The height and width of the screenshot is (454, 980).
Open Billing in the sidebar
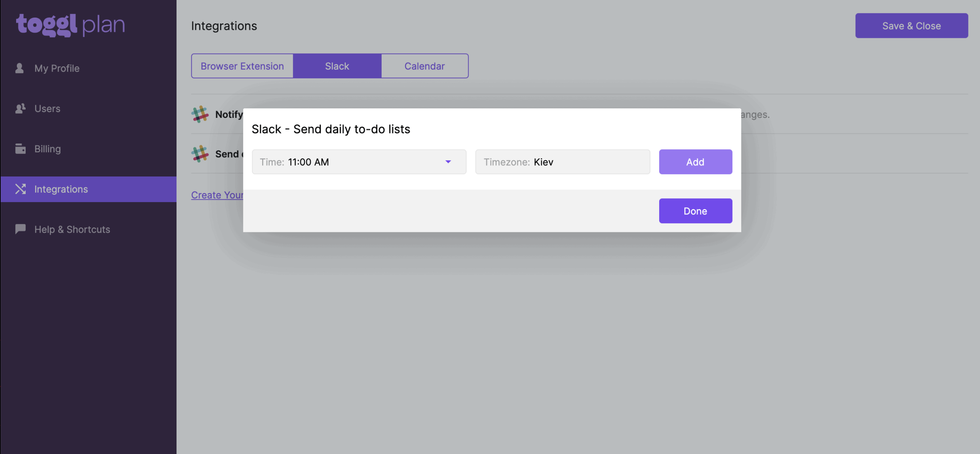47,149
